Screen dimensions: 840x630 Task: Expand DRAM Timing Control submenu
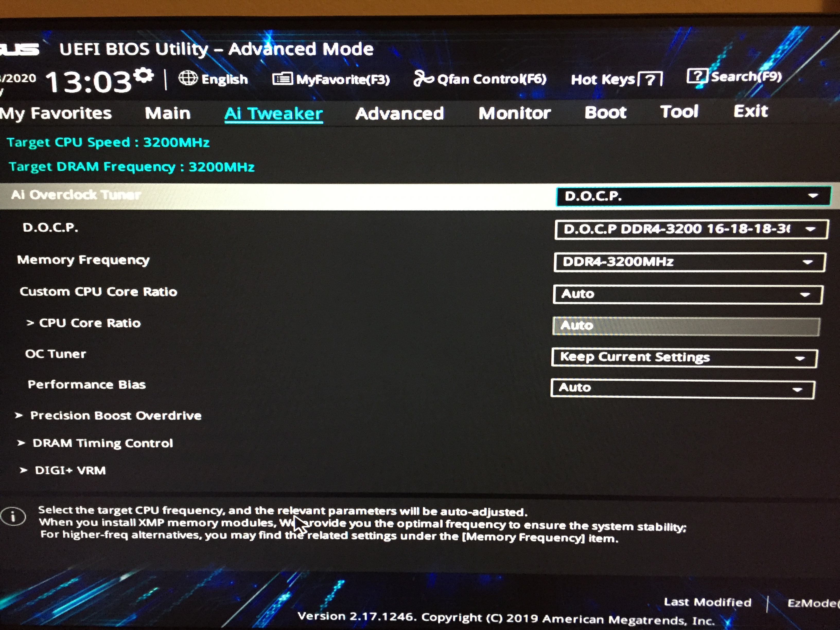pyautogui.click(x=102, y=443)
